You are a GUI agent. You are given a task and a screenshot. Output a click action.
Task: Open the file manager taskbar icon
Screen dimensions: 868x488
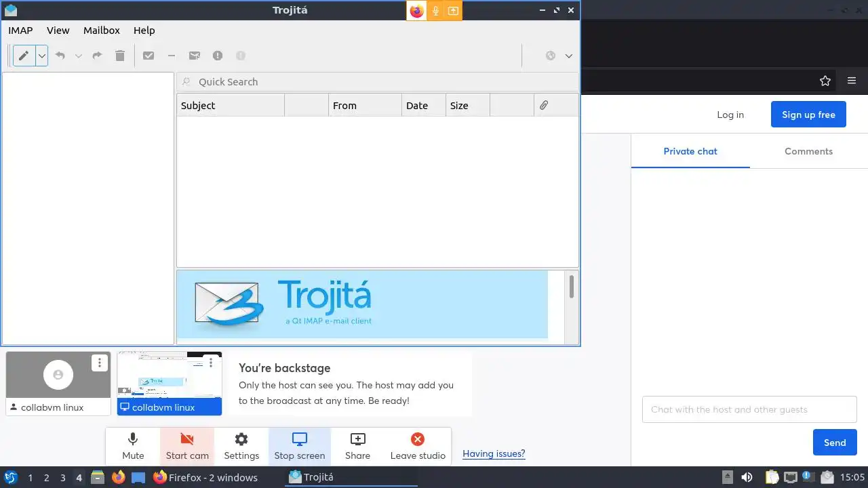coord(98,477)
